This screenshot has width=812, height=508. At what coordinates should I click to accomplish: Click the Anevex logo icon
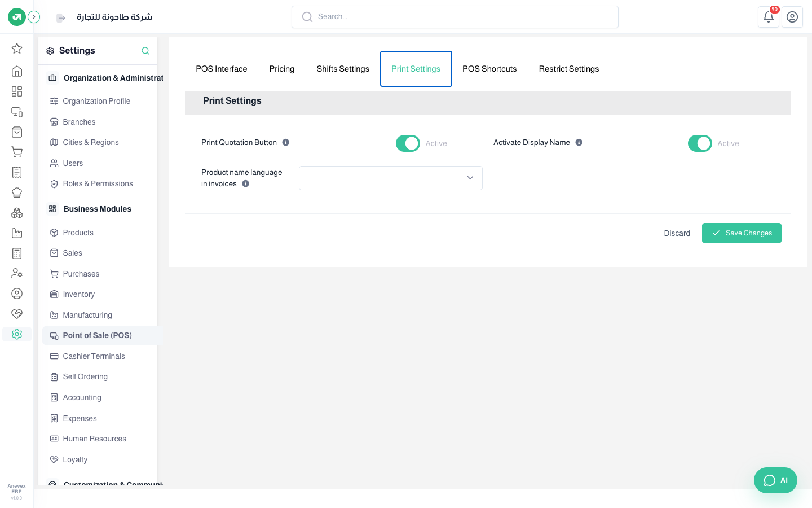17,17
